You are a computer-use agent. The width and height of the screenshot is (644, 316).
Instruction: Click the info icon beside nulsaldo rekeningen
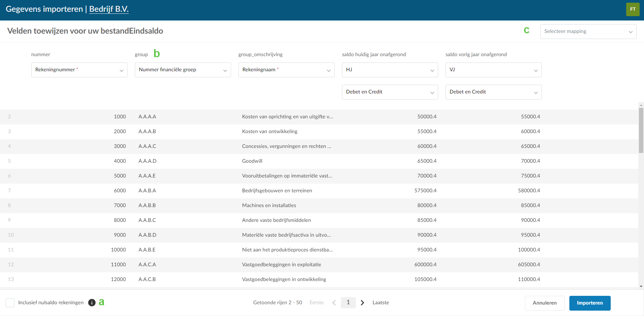point(92,303)
